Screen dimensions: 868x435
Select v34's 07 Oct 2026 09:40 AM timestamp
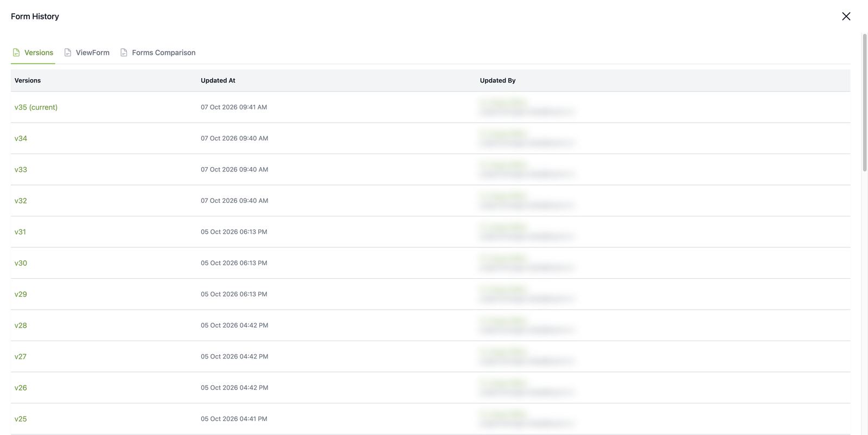click(x=234, y=138)
